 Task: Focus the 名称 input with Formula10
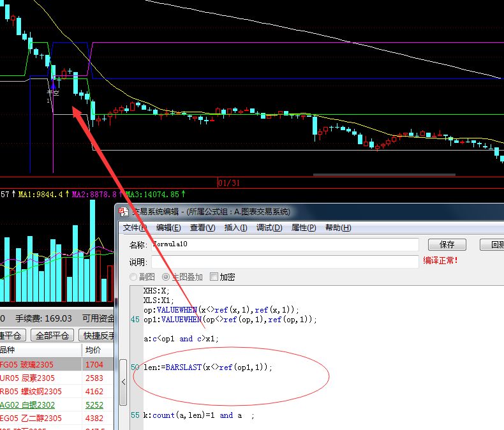[285, 244]
